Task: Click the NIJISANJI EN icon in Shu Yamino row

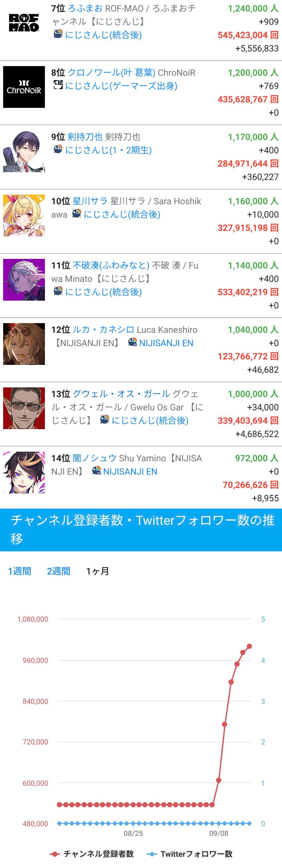Action: click(96, 470)
